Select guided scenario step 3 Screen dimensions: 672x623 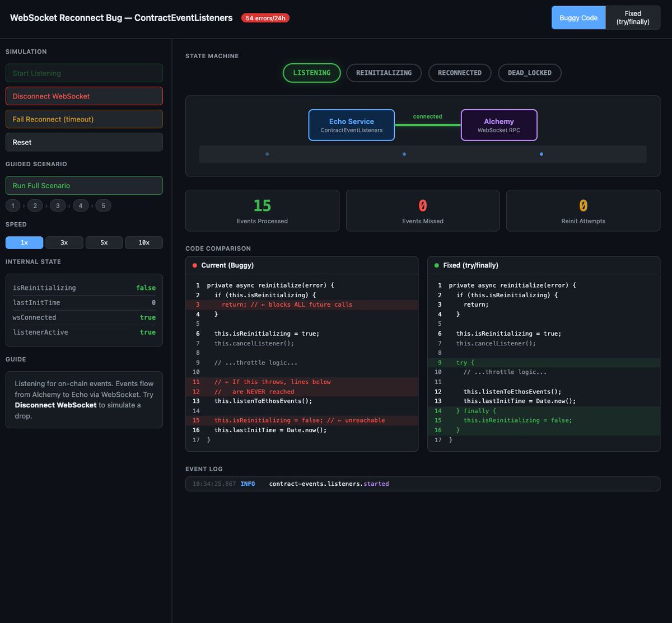pyautogui.click(x=58, y=205)
